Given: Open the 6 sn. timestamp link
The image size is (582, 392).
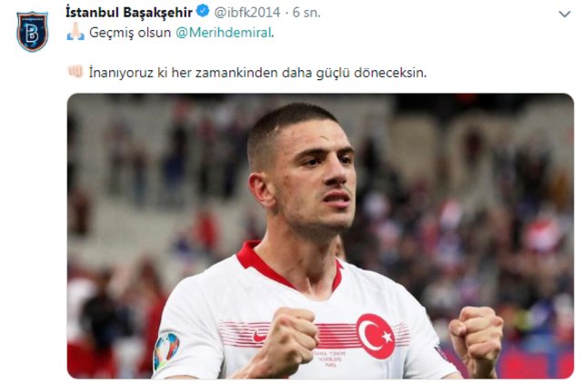Looking at the screenshot, I should [306, 12].
